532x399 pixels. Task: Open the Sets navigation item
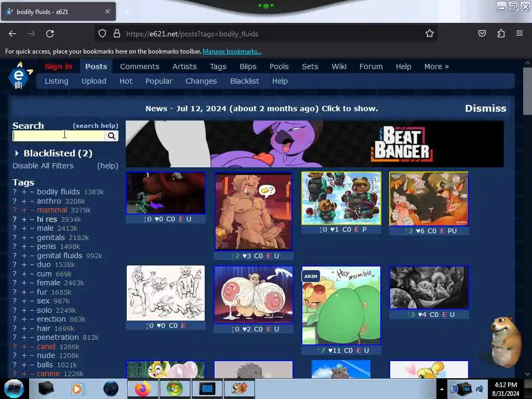310,66
